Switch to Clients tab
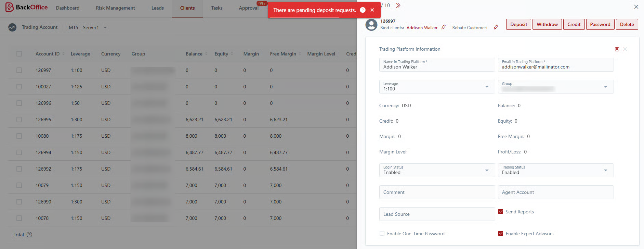Image resolution: width=644 pixels, height=249 pixels. click(x=187, y=8)
